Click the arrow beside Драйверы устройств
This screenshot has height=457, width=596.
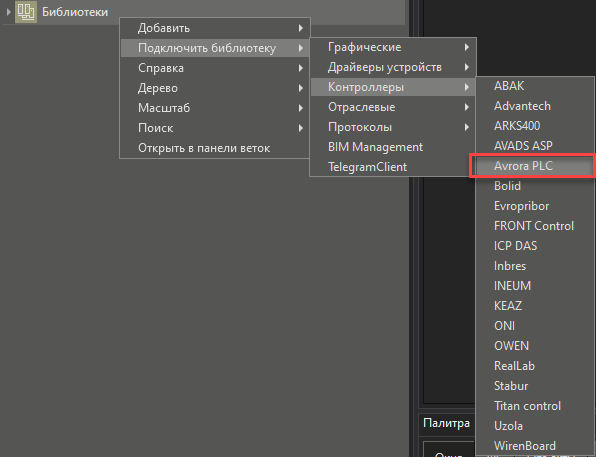click(466, 67)
